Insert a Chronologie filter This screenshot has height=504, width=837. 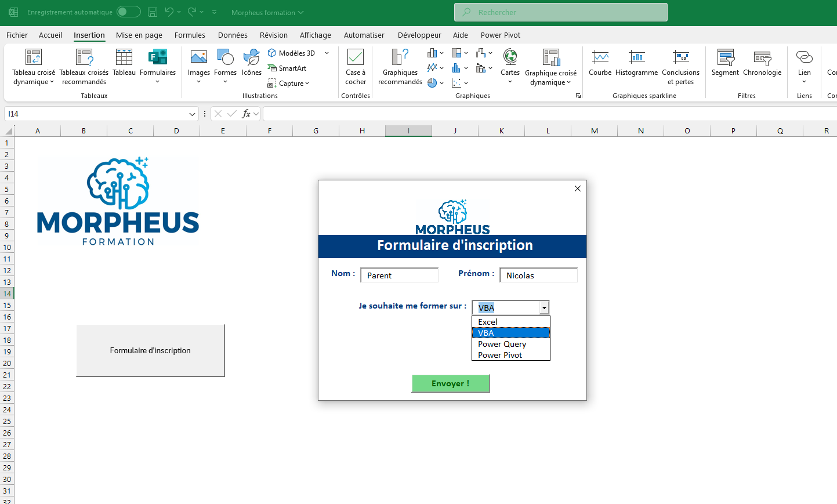click(x=762, y=64)
